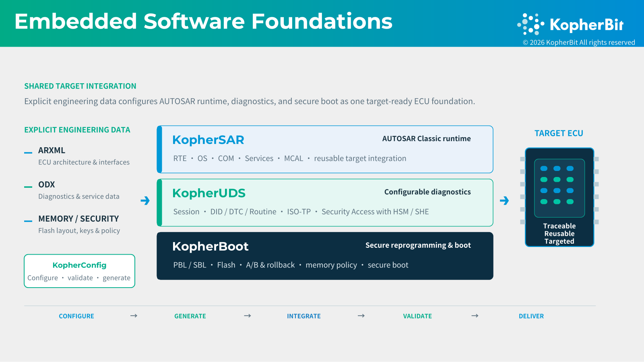Viewport: 644px width, 362px height.
Task: Click 'Configurable diagnostics' label
Action: (427, 192)
